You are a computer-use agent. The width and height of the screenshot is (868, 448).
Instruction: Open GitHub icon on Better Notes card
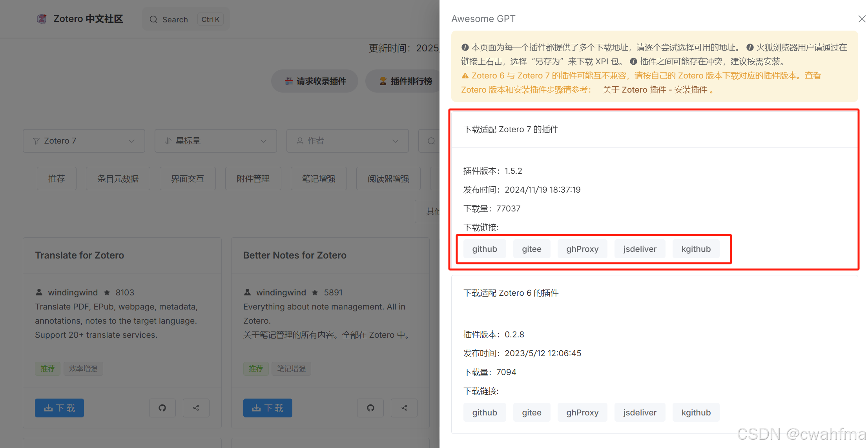(370, 408)
